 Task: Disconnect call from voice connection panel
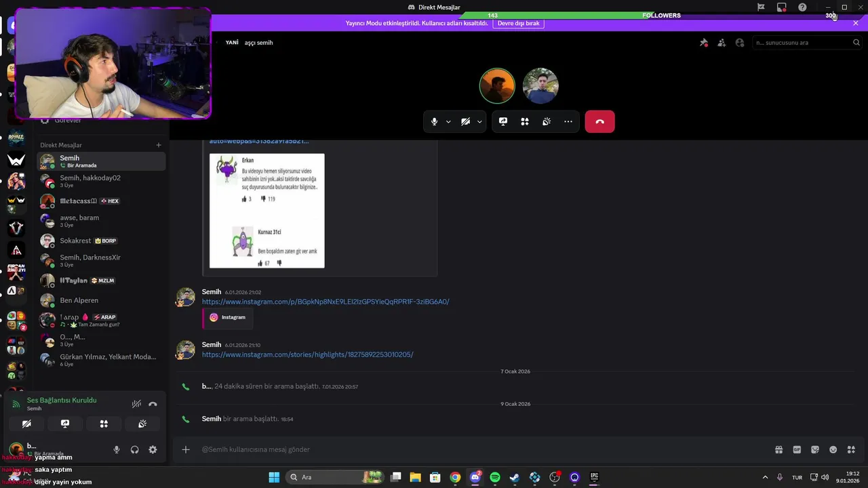click(x=153, y=404)
